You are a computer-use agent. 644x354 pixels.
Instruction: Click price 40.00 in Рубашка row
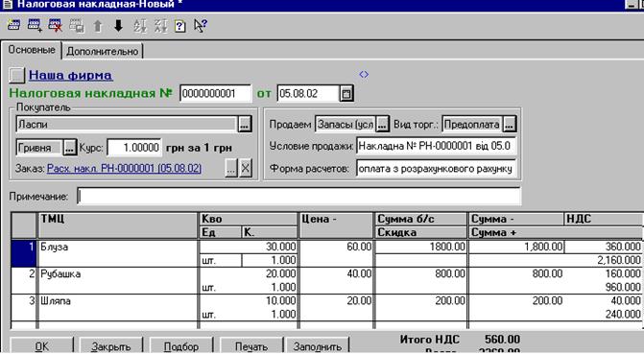point(336,274)
